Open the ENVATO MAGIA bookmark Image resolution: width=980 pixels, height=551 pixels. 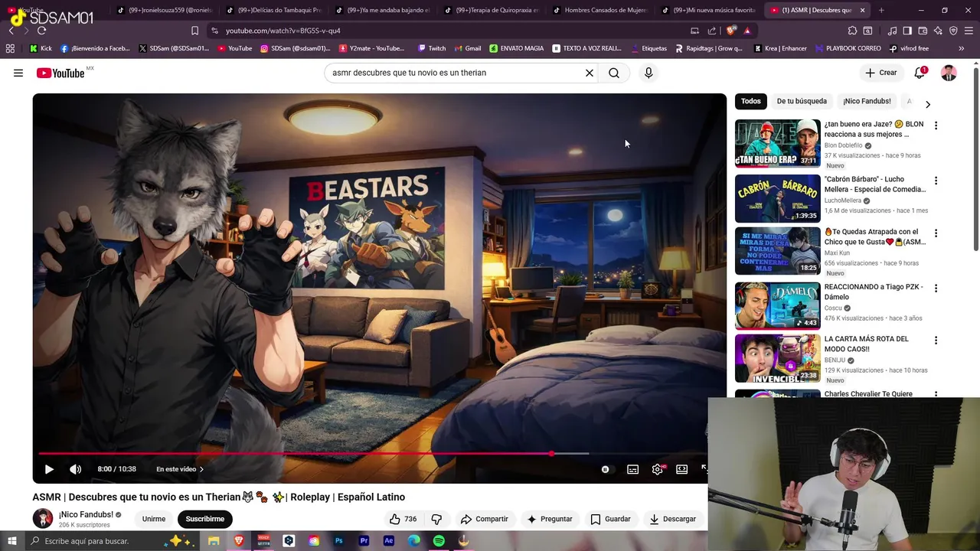(516, 48)
